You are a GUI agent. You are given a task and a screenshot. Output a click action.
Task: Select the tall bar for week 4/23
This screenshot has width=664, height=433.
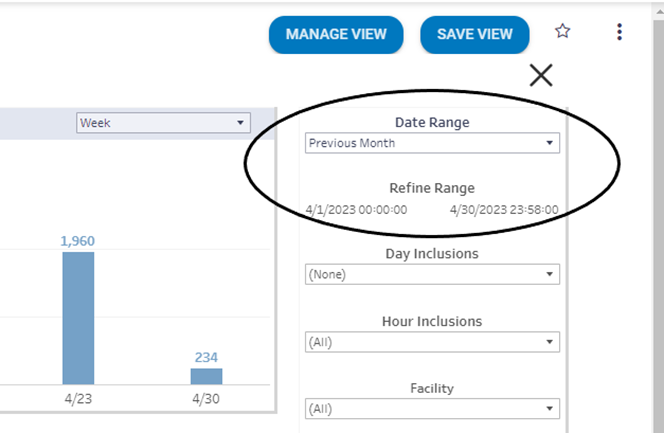click(x=78, y=318)
